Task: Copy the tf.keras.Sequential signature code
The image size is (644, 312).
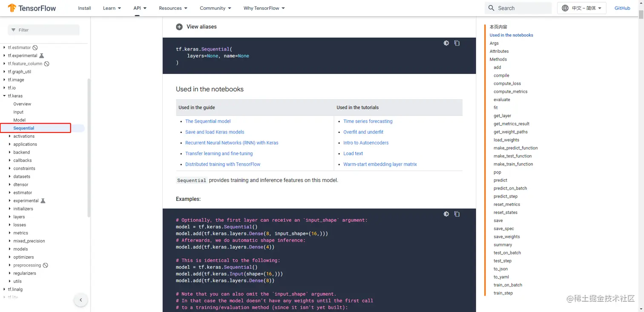Action: pyautogui.click(x=457, y=43)
